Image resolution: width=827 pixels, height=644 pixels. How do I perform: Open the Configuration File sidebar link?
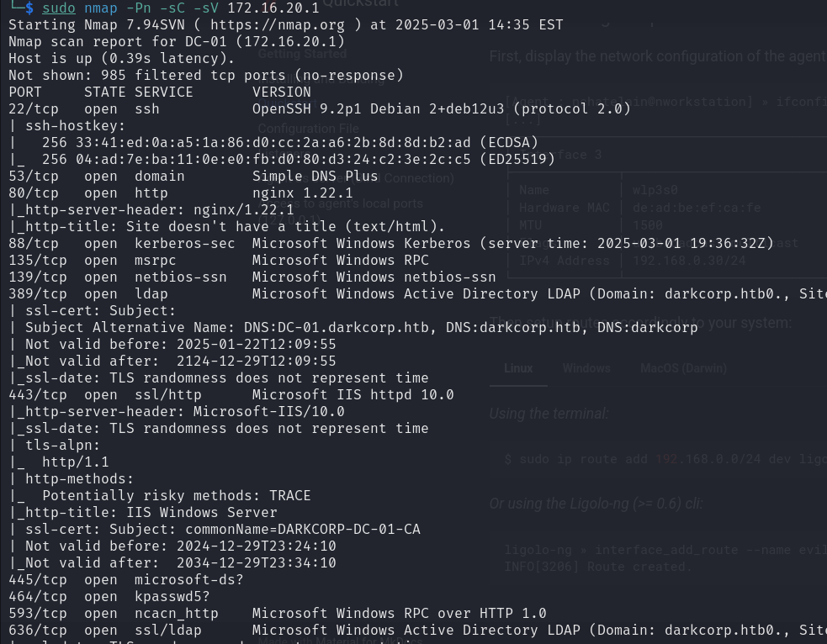coord(309,129)
